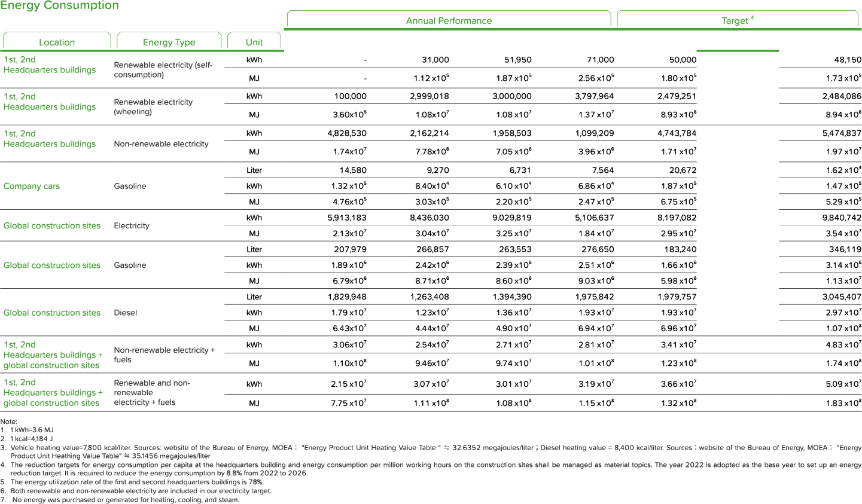Click the target value "2,484,086"
This screenshot has width=862, height=504.
[x=842, y=96]
